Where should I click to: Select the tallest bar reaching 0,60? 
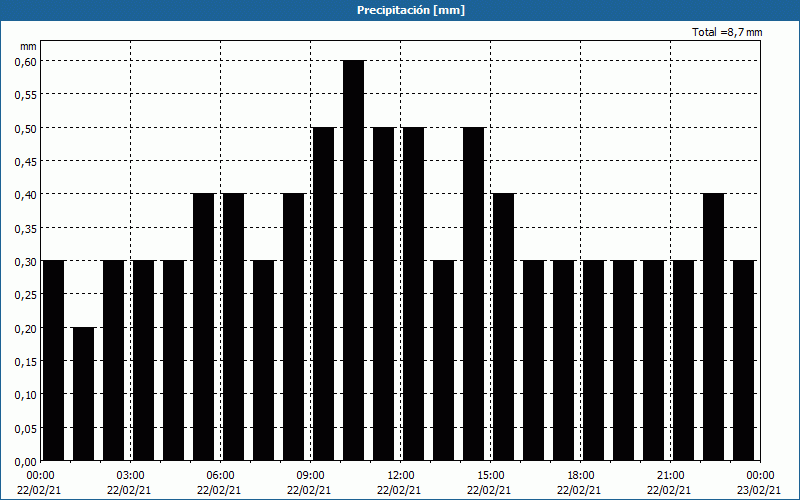tap(354, 261)
